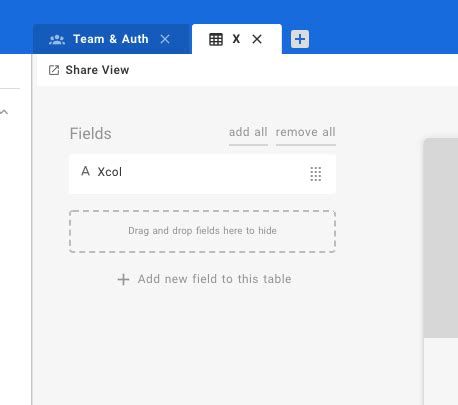Viewport: 458px width, 405px height.
Task: Open Share View
Action: point(89,70)
